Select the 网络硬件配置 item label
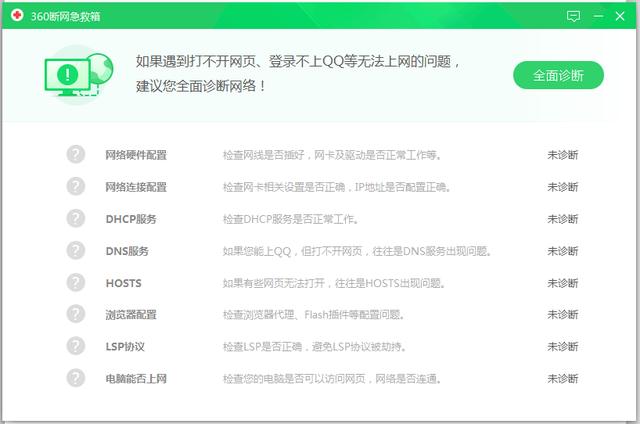640x424 pixels. click(x=136, y=155)
